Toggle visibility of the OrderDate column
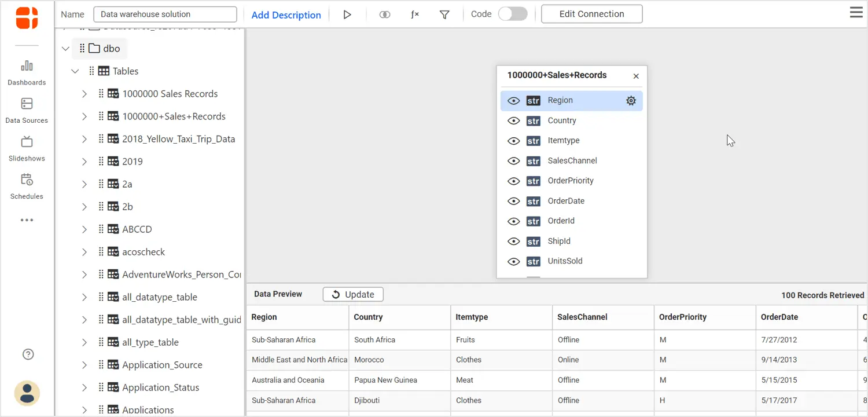 click(513, 202)
